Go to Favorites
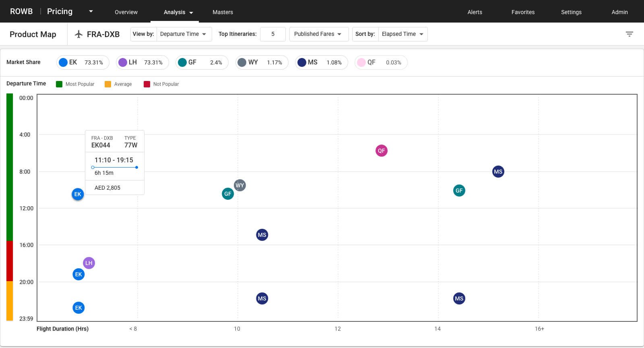Viewport: 644px width, 348px height. [x=523, y=12]
